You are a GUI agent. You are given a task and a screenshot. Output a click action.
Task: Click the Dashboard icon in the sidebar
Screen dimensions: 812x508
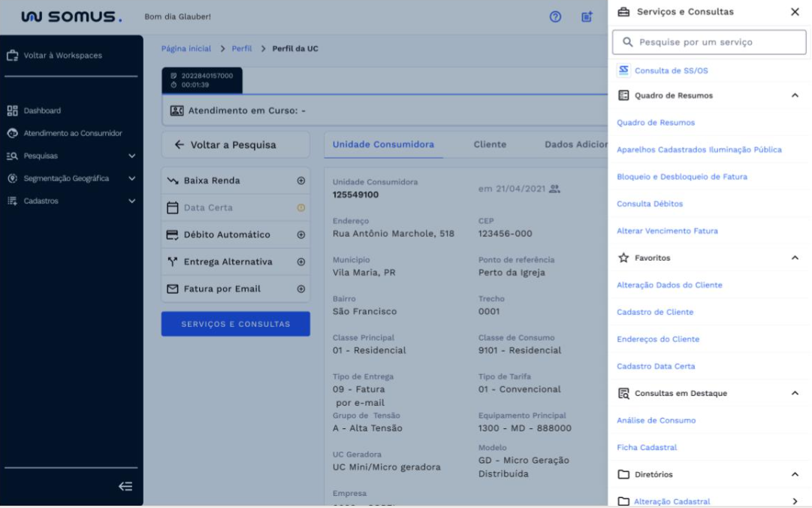click(x=11, y=110)
